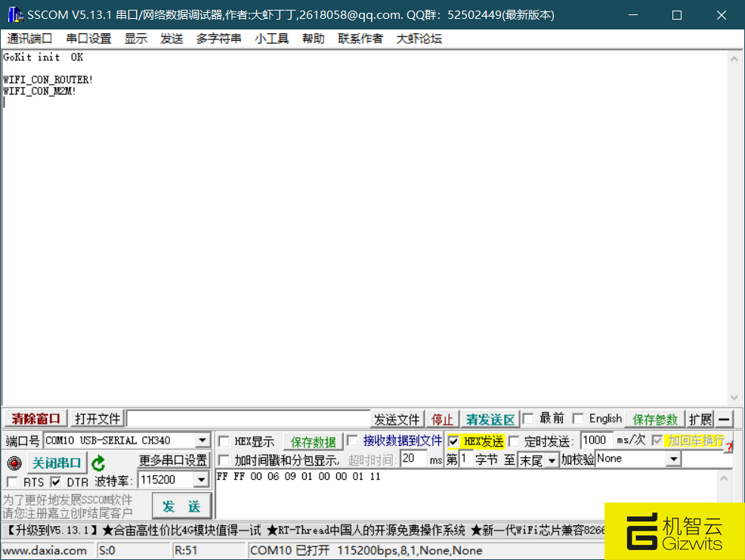Open the 串口设置 menu
745x560 pixels.
click(88, 39)
